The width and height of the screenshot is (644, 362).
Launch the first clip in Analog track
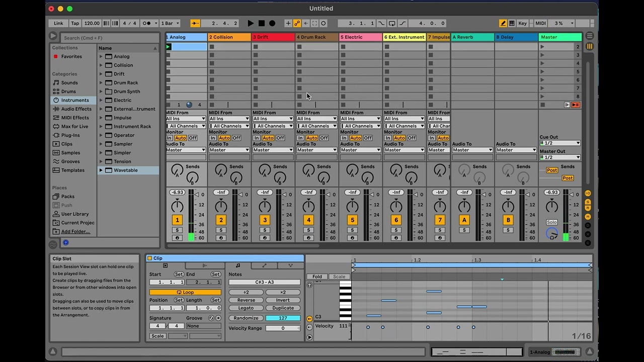[169, 47]
